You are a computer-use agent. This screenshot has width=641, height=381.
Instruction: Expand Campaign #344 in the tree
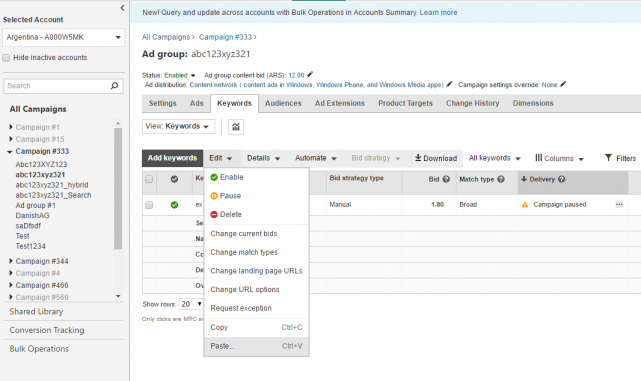[x=11, y=261]
